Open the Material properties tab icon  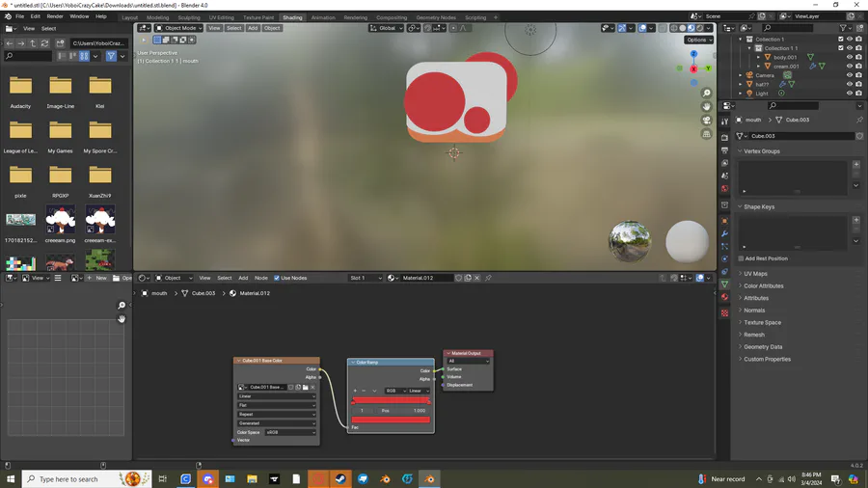pyautogui.click(x=724, y=297)
